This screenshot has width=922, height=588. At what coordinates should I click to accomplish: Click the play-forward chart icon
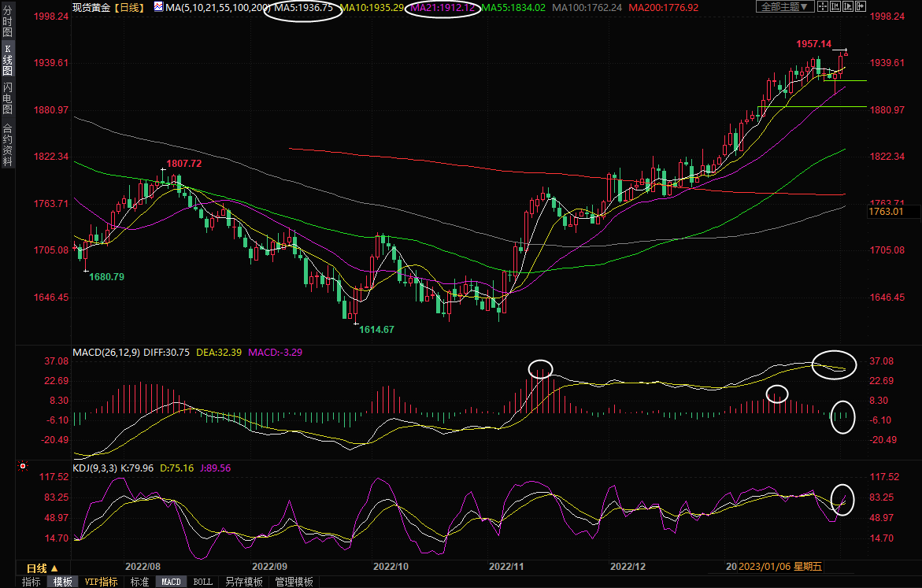tap(848, 7)
